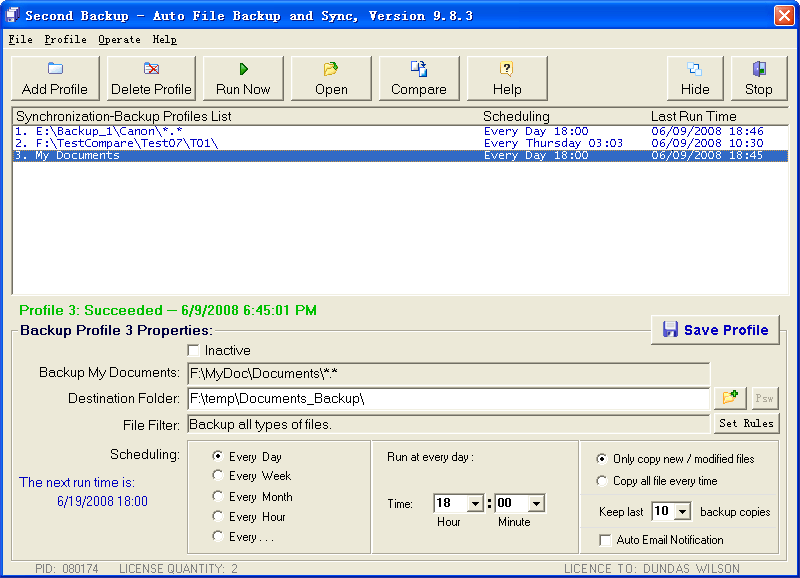The width and height of the screenshot is (800, 578).
Task: Select Every Week scheduling
Action: click(x=218, y=475)
